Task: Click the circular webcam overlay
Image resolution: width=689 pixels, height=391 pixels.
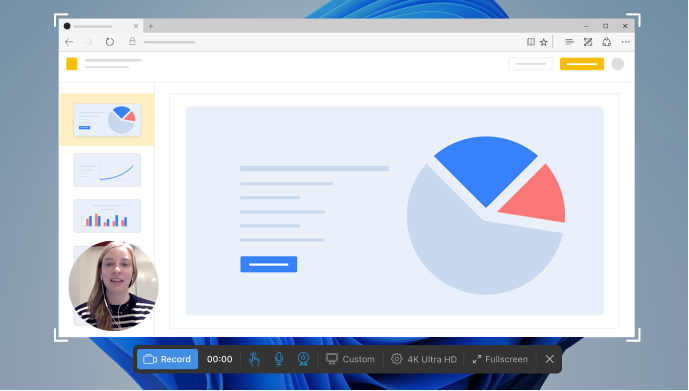Action: (113, 286)
